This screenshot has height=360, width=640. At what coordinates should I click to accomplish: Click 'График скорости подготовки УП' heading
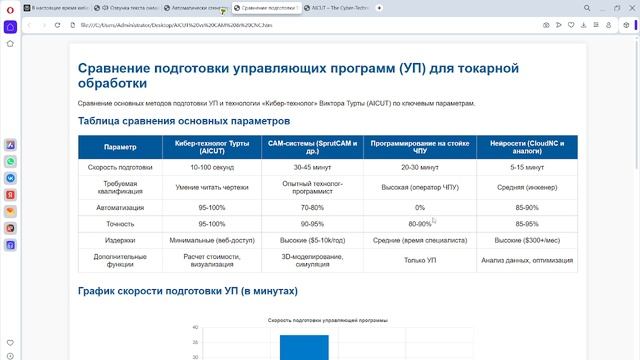[x=187, y=291]
